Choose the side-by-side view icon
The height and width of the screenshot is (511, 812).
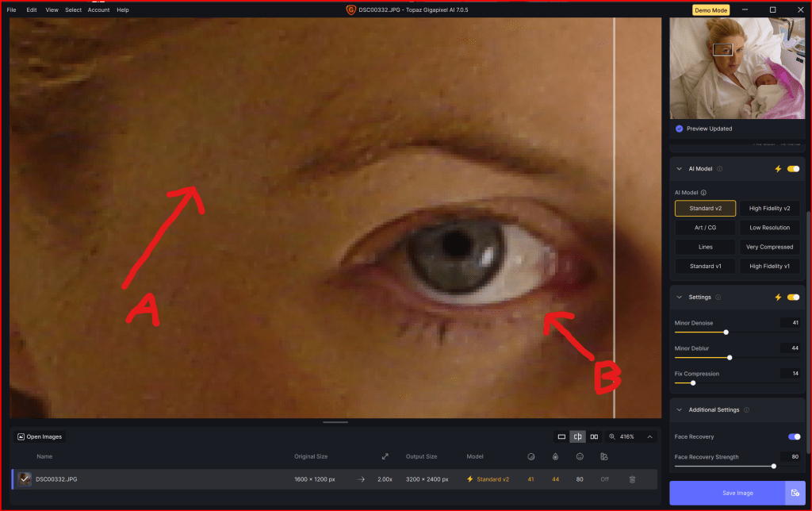pos(594,436)
